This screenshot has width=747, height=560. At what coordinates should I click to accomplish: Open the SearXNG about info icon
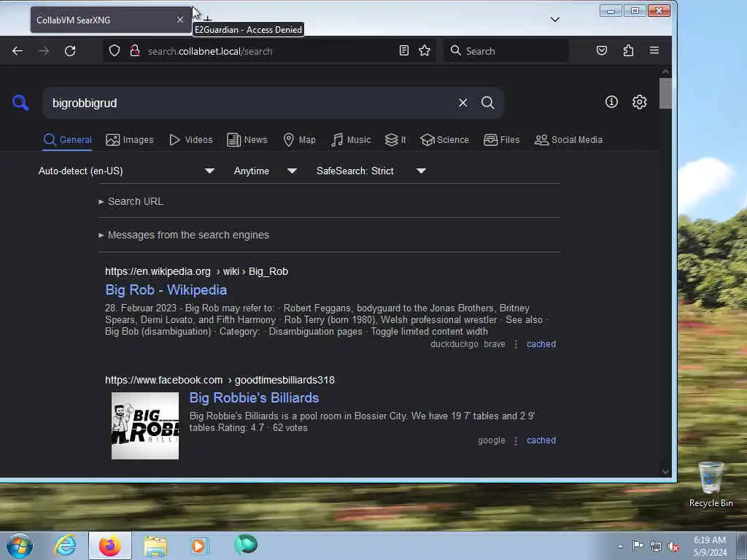point(611,102)
